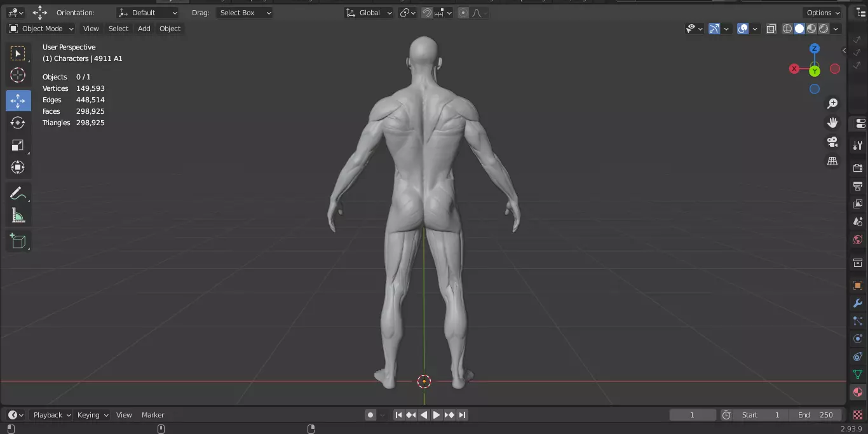Open the Options dropdown

pos(823,13)
